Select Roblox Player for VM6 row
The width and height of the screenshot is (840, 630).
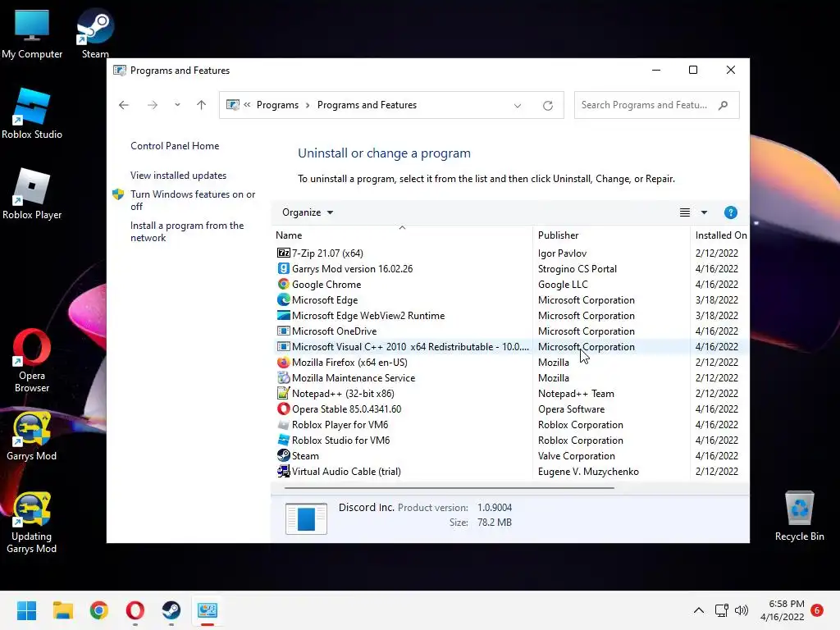(x=511, y=424)
